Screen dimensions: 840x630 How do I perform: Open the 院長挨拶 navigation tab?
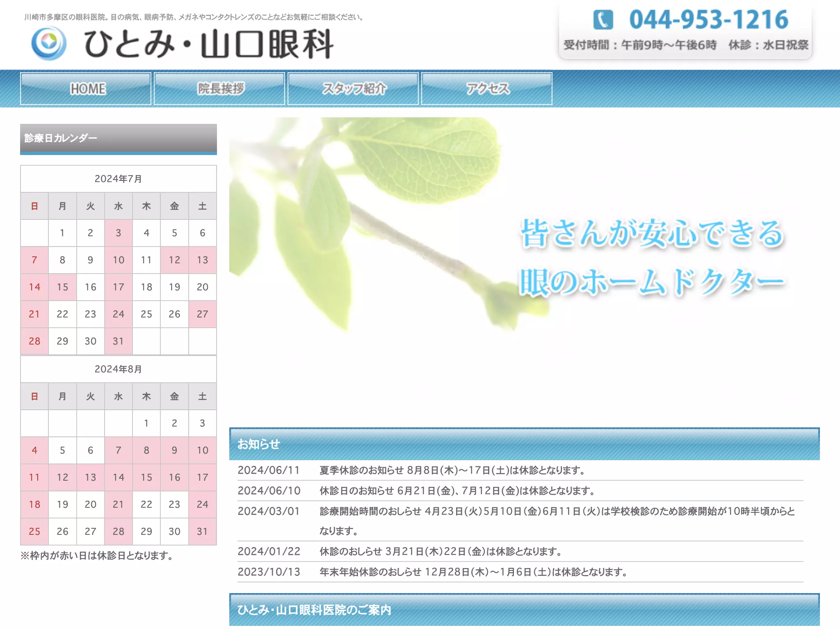click(x=219, y=89)
